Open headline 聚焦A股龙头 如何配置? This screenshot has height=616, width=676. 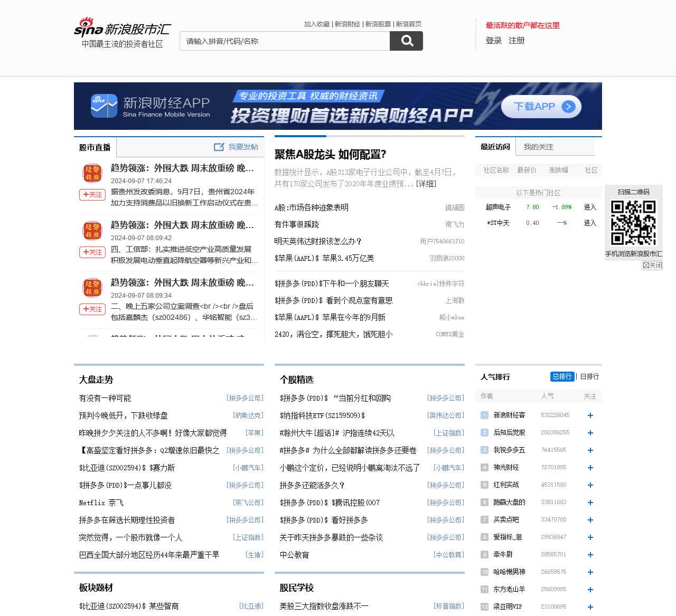tap(331, 155)
